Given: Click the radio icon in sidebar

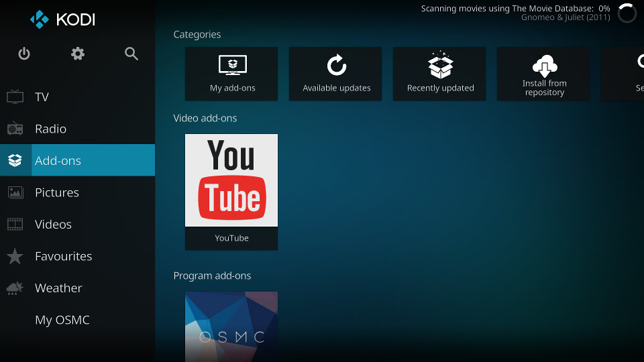Looking at the screenshot, I should point(15,129).
